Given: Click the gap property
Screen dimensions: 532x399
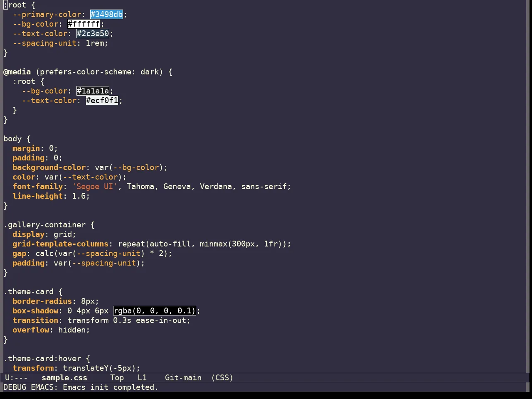Looking at the screenshot, I should click(x=20, y=254).
